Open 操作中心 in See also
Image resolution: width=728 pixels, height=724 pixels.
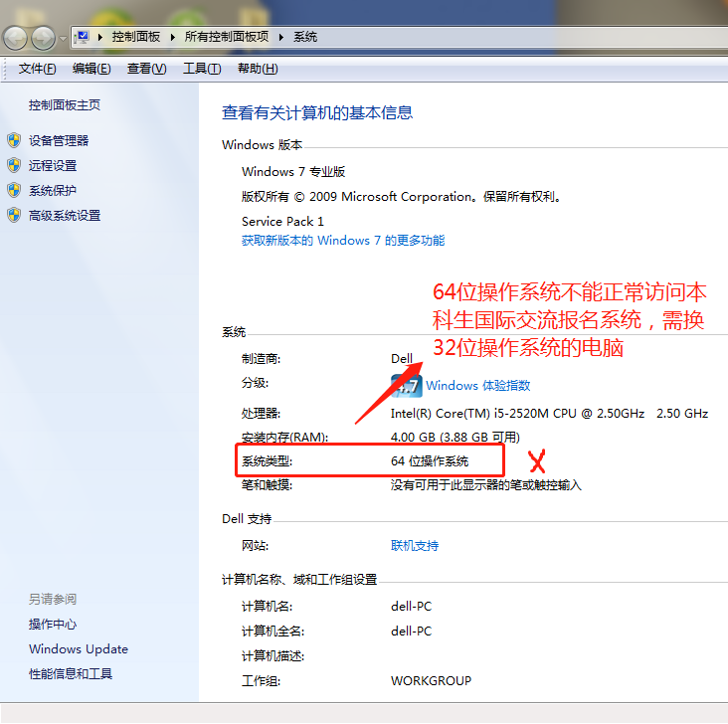(53, 625)
